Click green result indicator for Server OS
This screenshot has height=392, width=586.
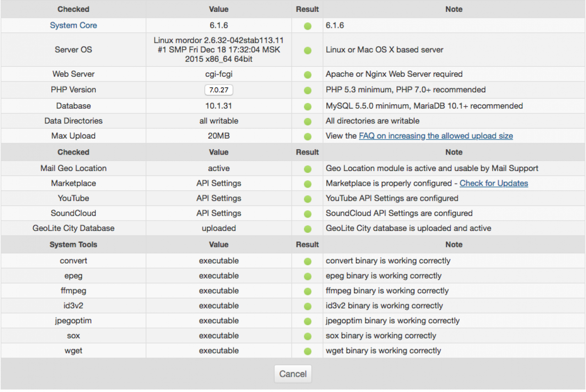coord(307,50)
